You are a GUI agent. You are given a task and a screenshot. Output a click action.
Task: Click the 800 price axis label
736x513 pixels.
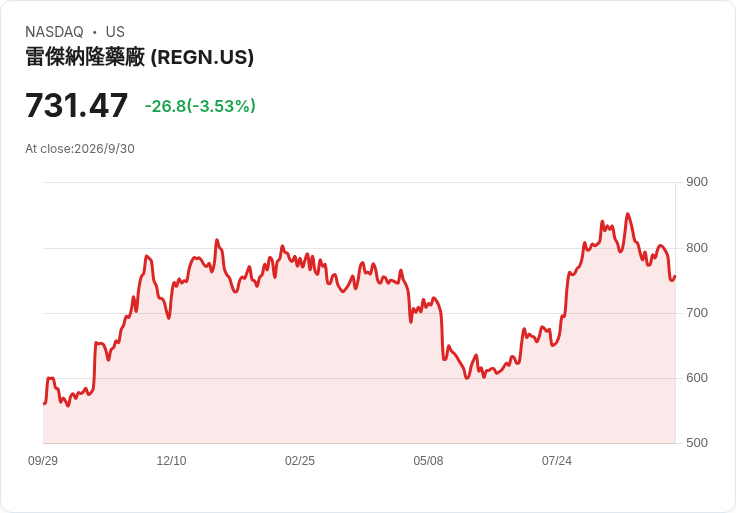point(697,248)
